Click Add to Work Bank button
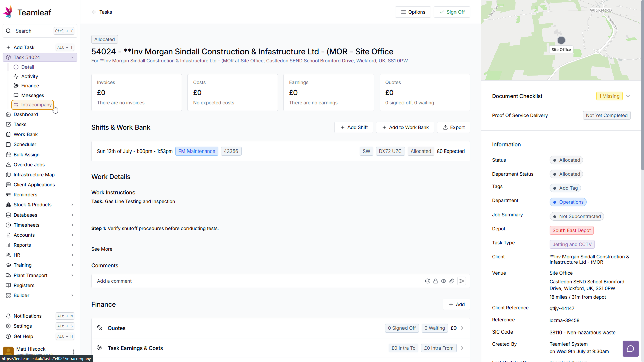 [405, 127]
